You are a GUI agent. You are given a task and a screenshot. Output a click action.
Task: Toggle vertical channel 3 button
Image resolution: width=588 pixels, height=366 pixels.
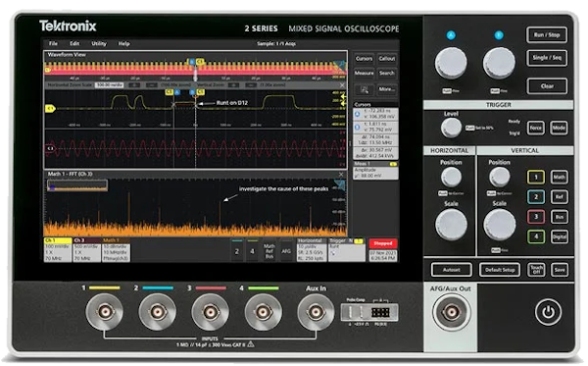coord(536,217)
